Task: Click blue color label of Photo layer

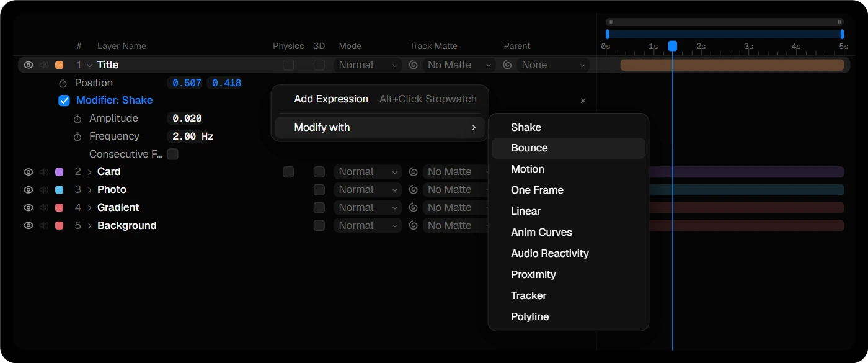Action: click(x=60, y=190)
